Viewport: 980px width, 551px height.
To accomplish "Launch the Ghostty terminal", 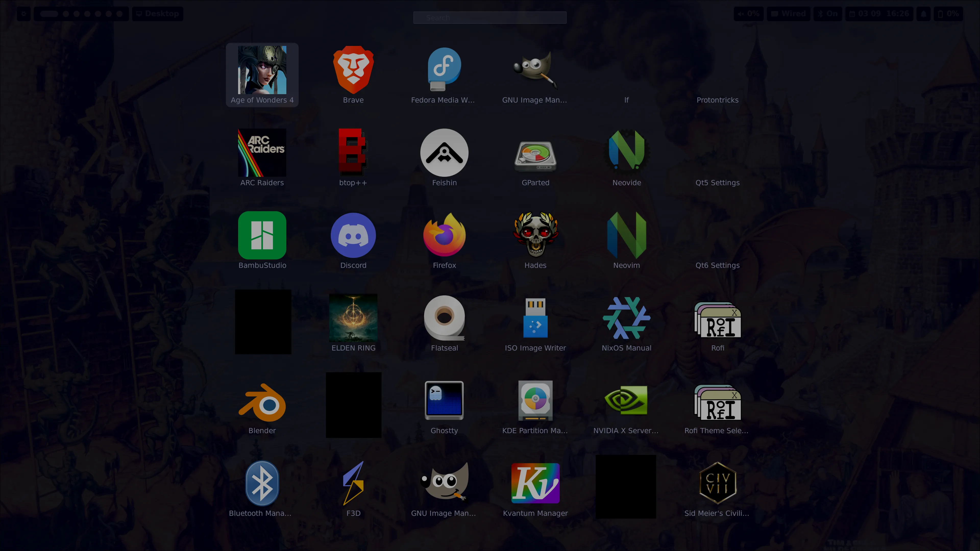I will [444, 400].
